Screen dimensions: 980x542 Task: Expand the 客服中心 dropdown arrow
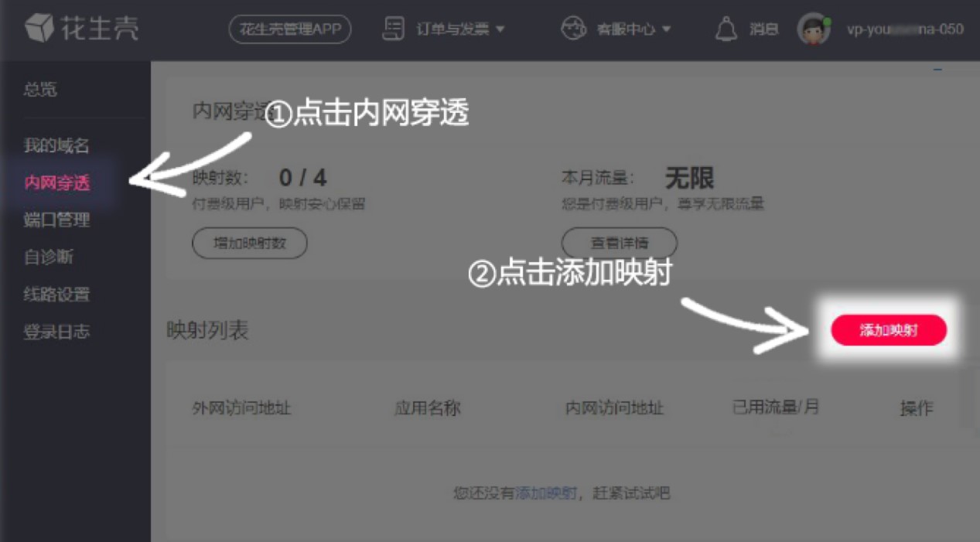(x=666, y=29)
